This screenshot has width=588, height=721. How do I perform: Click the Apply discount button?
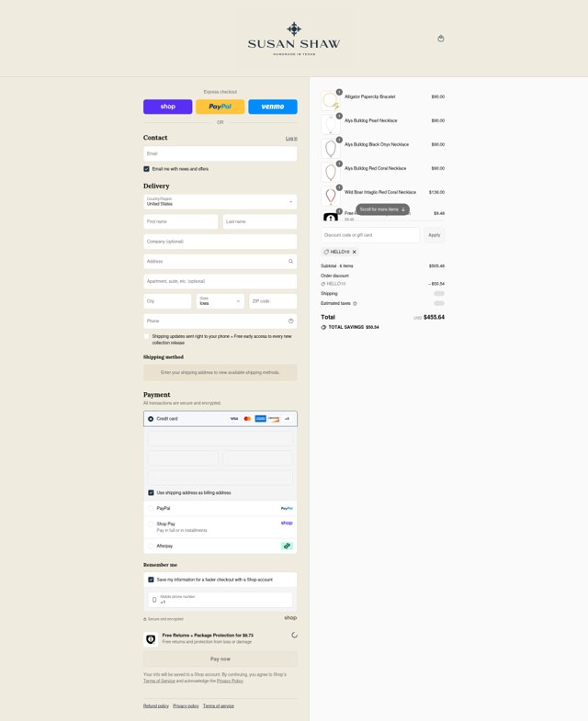click(x=435, y=235)
